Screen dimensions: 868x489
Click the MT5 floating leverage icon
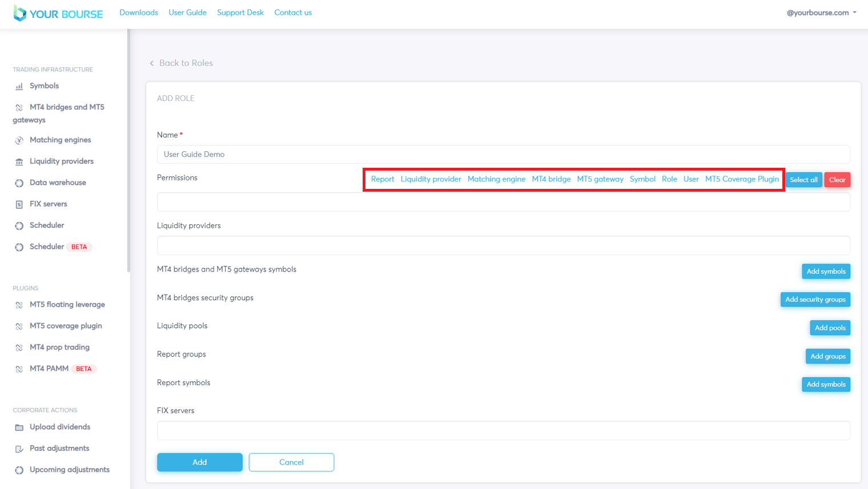pos(19,305)
